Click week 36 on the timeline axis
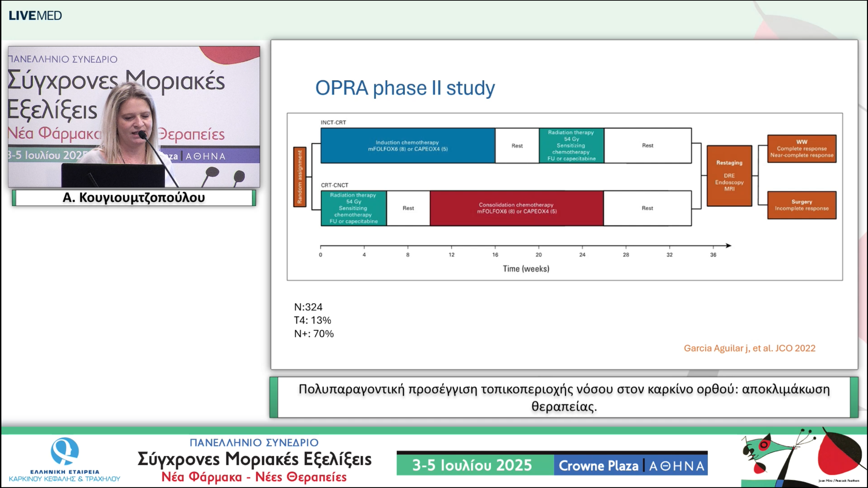This screenshot has height=488, width=868. click(713, 255)
